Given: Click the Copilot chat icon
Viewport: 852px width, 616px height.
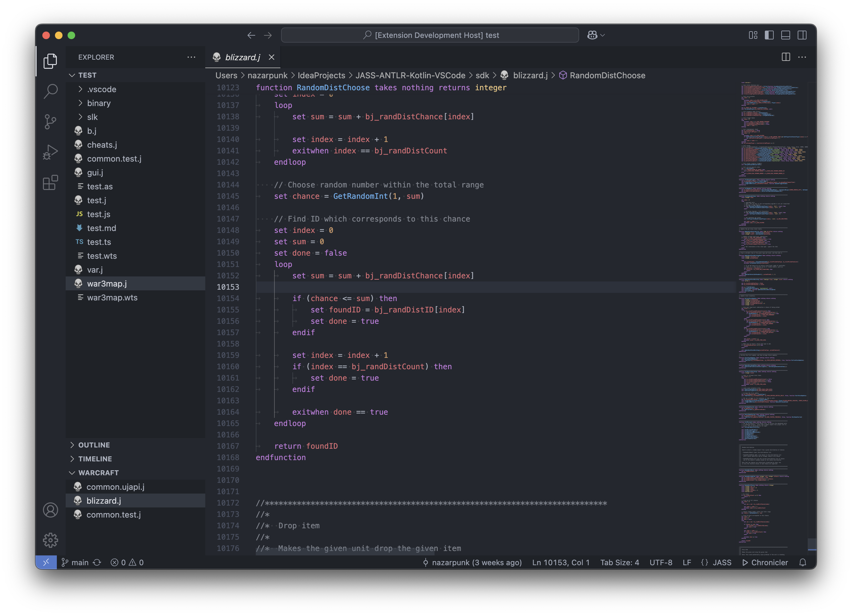Looking at the screenshot, I should 592,35.
